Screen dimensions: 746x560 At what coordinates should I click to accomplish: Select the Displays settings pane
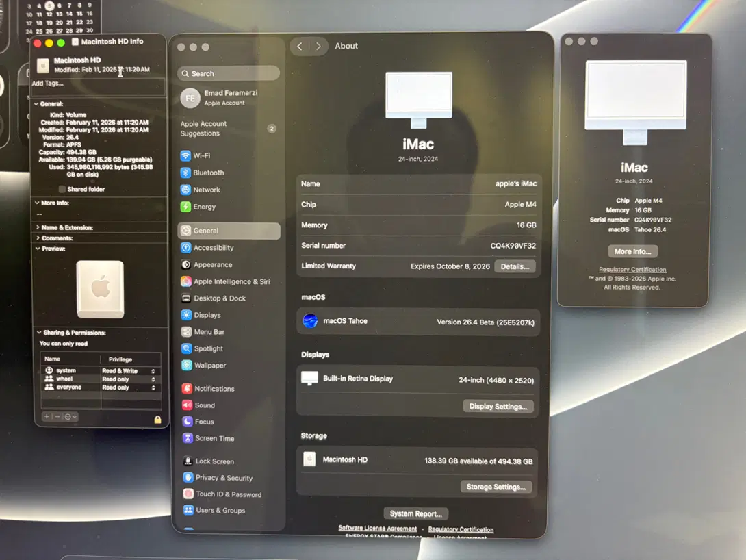point(229,315)
